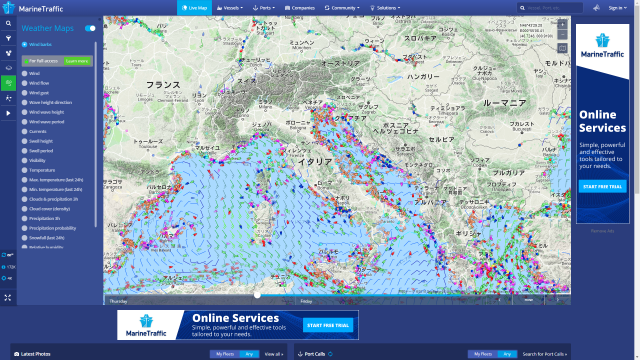Click the weather timeline slider handle
The width and height of the screenshot is (640, 360).
click(257, 295)
